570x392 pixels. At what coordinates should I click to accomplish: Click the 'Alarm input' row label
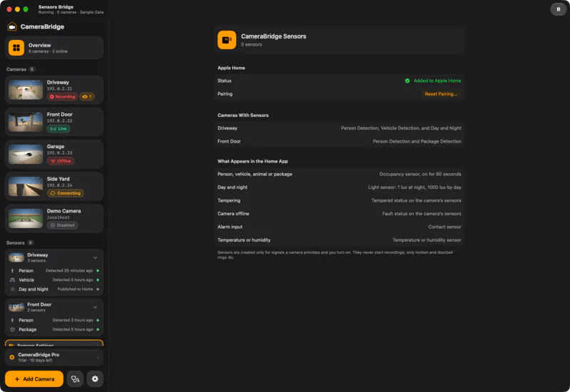(x=229, y=227)
